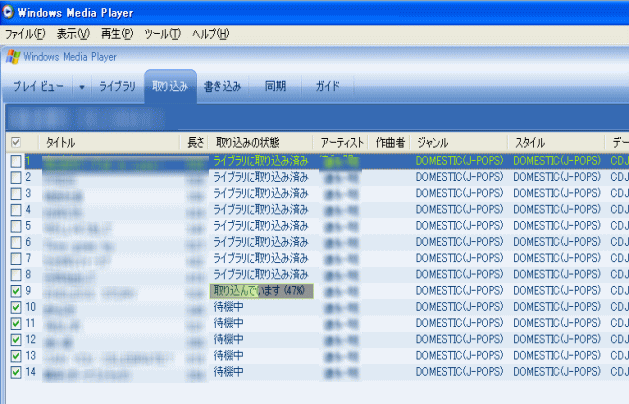Click ライブラリに取り込み済み status of track 2

click(x=261, y=177)
